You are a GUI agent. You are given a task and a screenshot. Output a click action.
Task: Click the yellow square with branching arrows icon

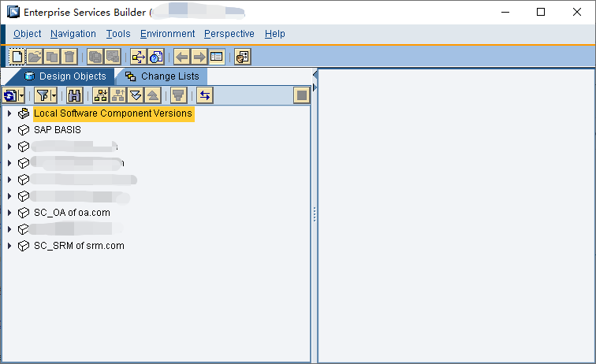click(139, 57)
